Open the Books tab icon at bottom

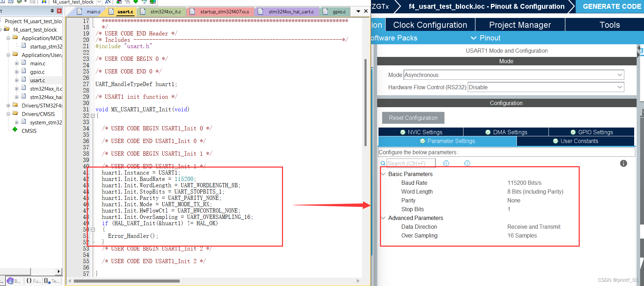pos(11,281)
